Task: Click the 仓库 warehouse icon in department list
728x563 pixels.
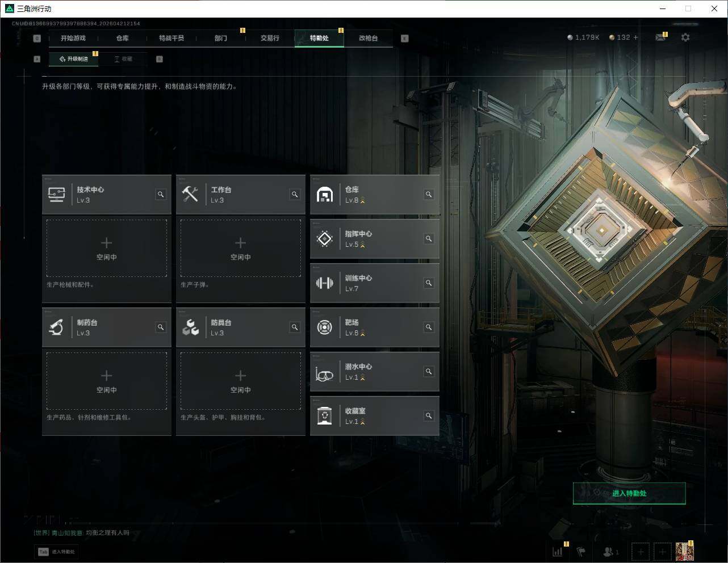Action: tap(324, 195)
